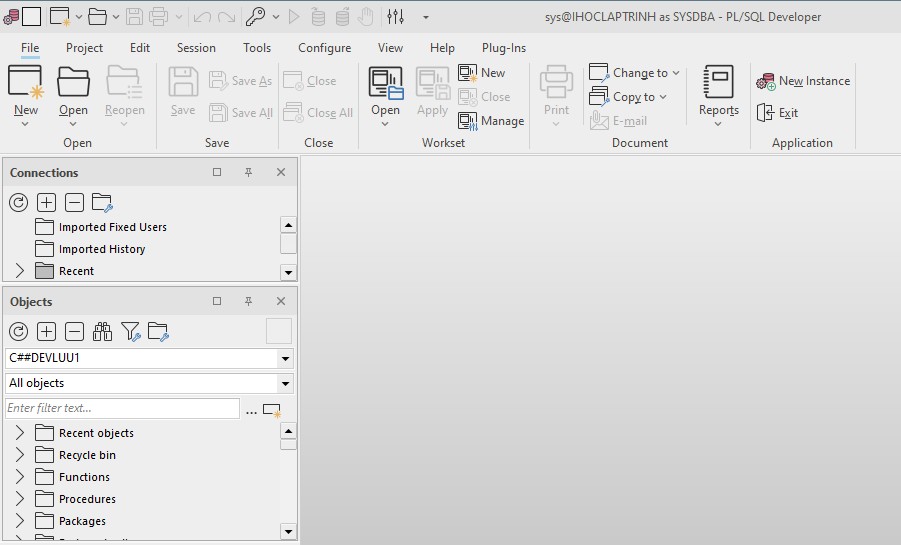Viewport: 901px width, 545px height.
Task: Create a New workset
Action: pos(482,73)
